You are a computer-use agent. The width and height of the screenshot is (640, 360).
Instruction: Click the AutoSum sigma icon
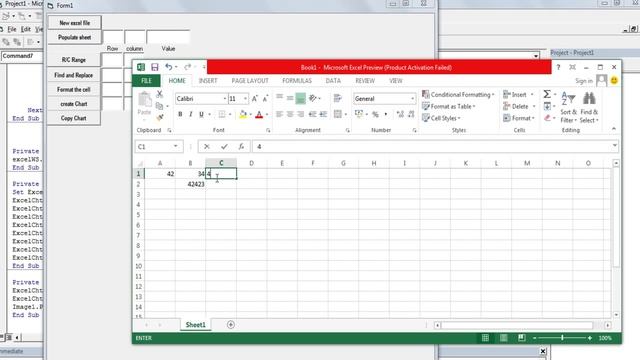click(x=547, y=95)
